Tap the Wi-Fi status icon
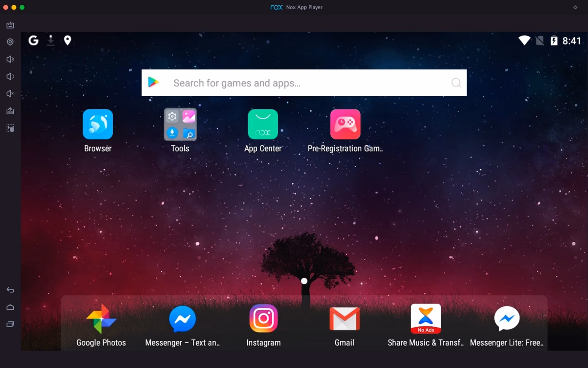This screenshot has width=588, height=368. pos(524,40)
